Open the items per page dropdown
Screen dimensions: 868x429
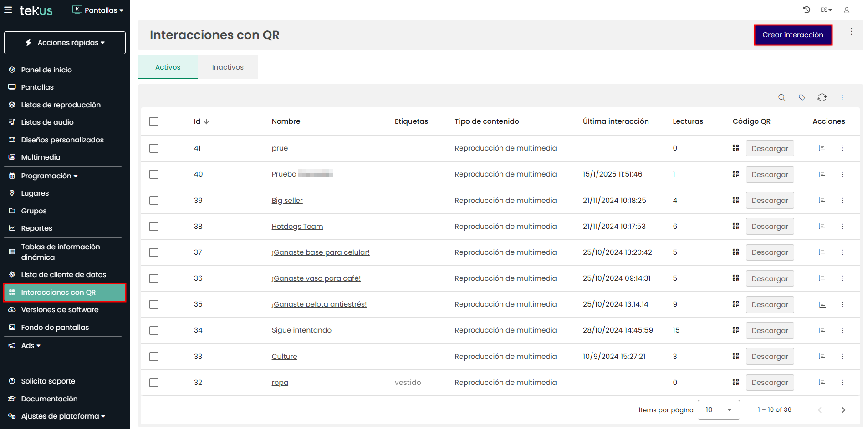pos(718,410)
